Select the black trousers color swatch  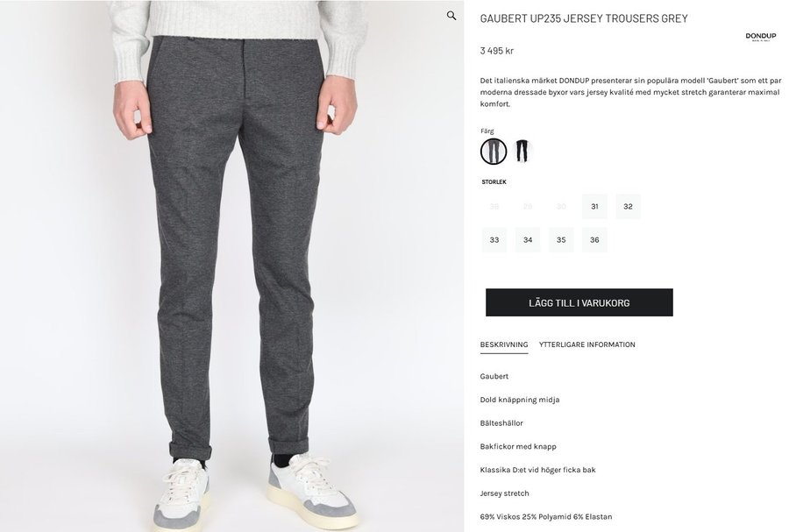coord(522,151)
